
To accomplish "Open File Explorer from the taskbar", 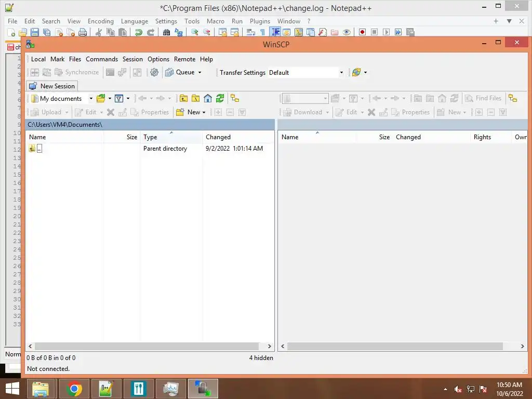I will coord(41,389).
